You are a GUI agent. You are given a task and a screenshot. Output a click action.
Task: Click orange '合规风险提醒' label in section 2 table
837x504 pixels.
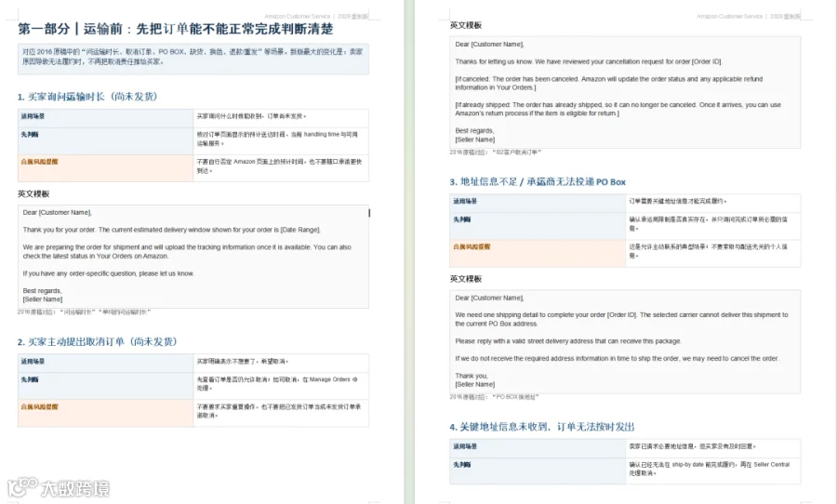click(x=39, y=407)
